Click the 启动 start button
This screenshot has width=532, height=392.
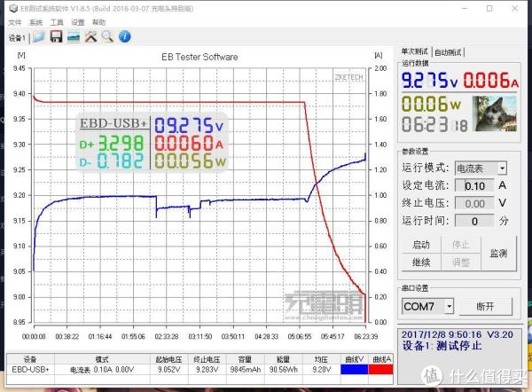point(421,245)
